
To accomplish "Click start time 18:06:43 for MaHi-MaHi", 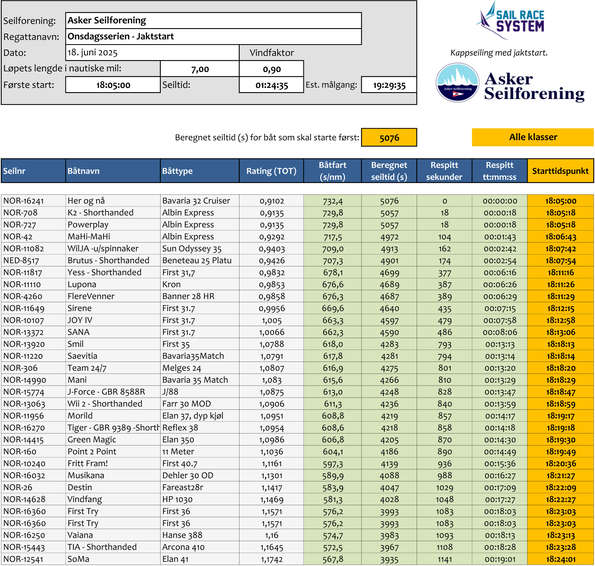I will point(561,237).
